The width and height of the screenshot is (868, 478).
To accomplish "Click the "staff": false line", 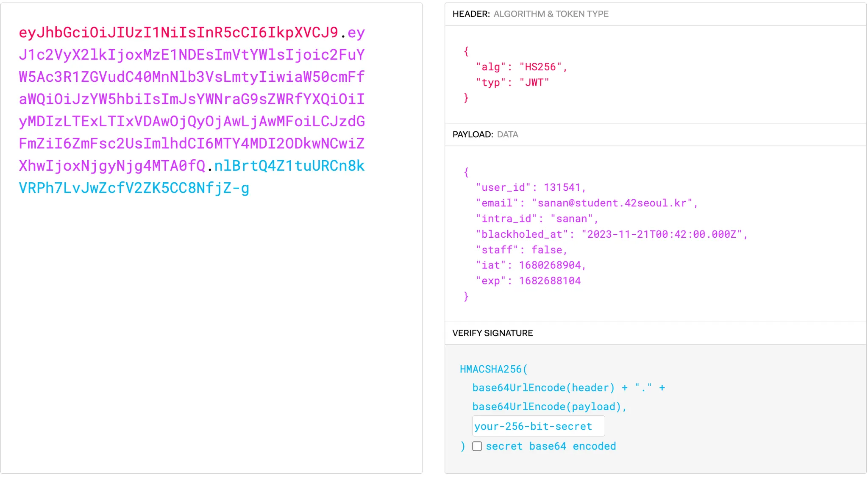I will pos(521,250).
